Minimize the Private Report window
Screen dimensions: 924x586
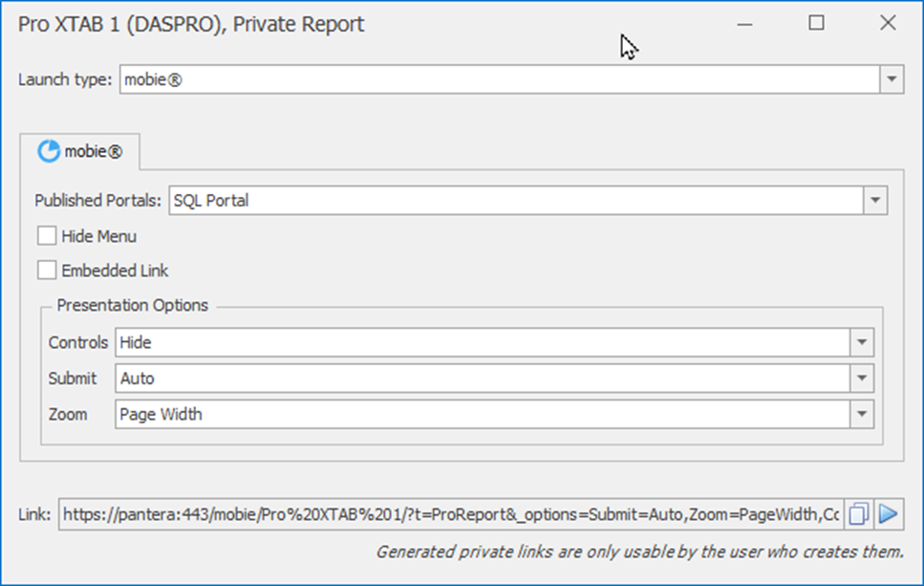coord(745,24)
